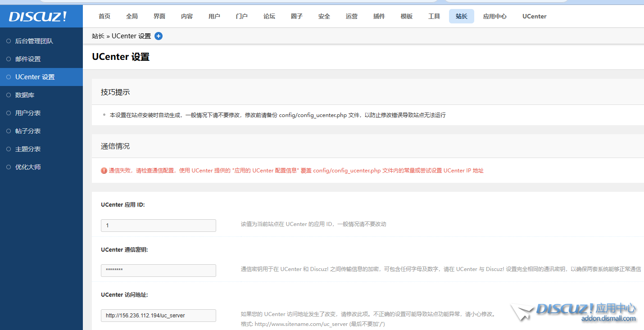The width and height of the screenshot is (644, 330).
Task: Open the 应用中心 menu
Action: [x=495, y=16]
